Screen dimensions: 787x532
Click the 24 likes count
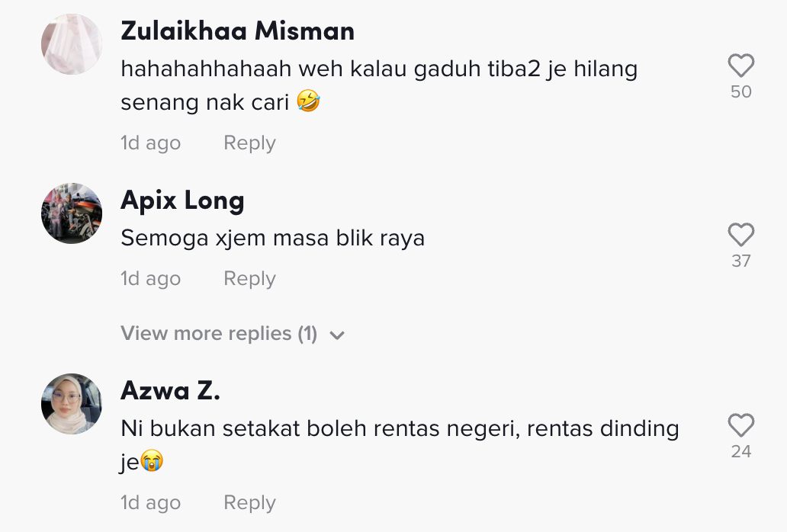(x=740, y=452)
